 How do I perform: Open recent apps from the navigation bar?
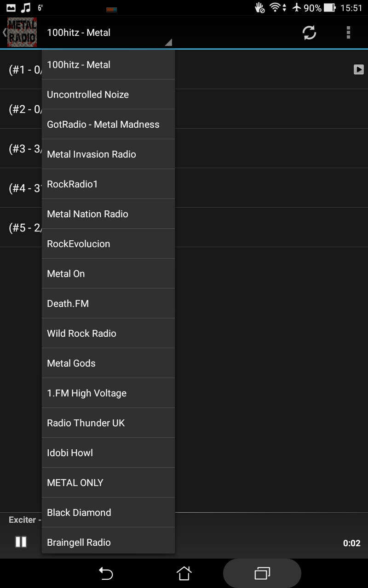click(x=262, y=573)
